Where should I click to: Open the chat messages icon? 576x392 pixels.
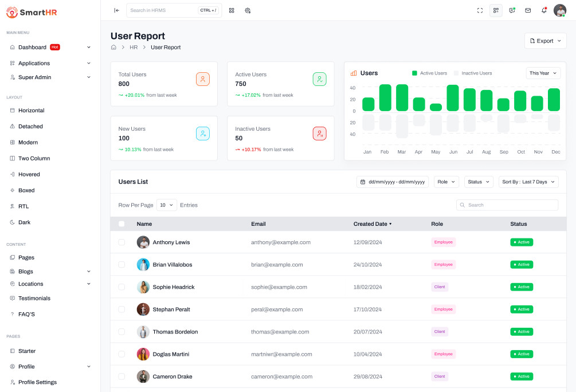click(512, 10)
